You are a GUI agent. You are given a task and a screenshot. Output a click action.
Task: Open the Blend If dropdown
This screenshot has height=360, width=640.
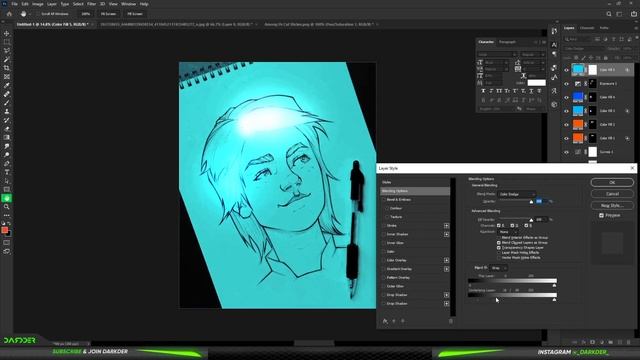point(498,268)
